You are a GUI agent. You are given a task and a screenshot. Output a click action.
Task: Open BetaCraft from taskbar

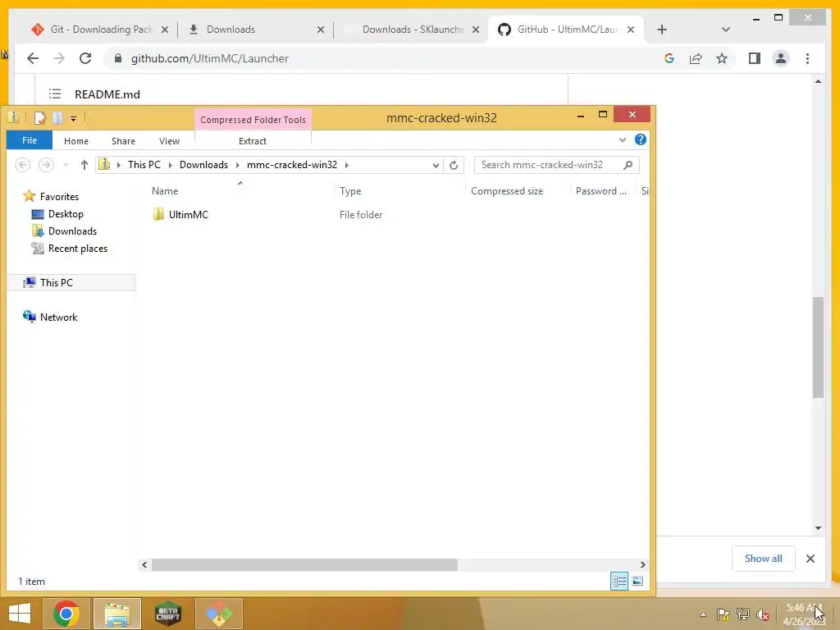point(167,614)
